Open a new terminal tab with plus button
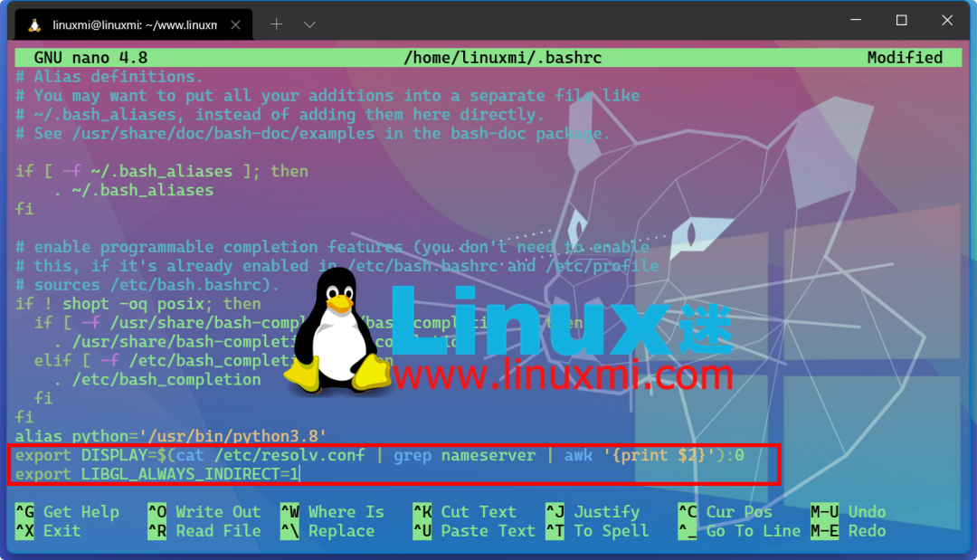This screenshot has height=560, width=977. tap(277, 24)
